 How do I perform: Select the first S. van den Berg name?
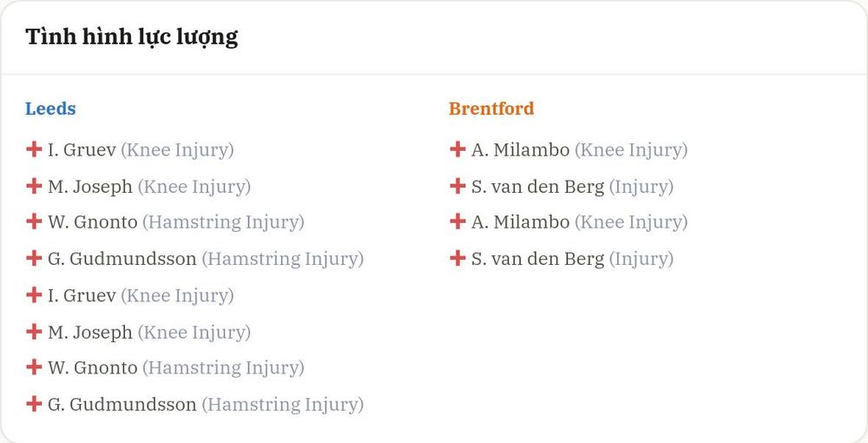point(537,187)
